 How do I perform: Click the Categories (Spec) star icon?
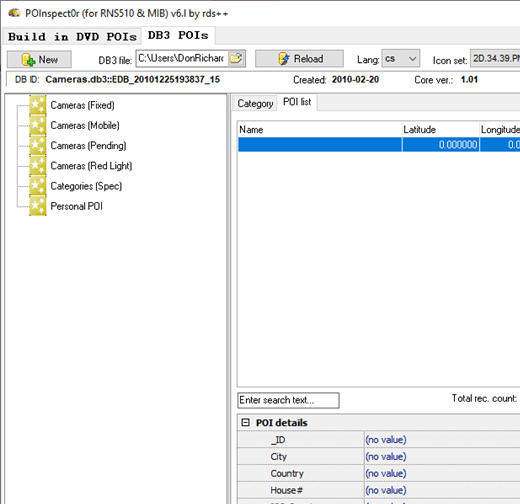pyautogui.click(x=38, y=186)
